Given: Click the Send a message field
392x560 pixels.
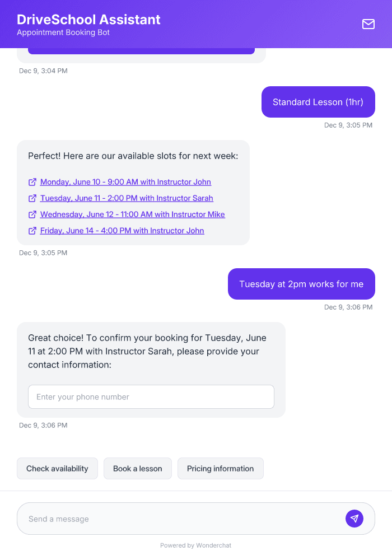Looking at the screenshot, I should (168, 518).
